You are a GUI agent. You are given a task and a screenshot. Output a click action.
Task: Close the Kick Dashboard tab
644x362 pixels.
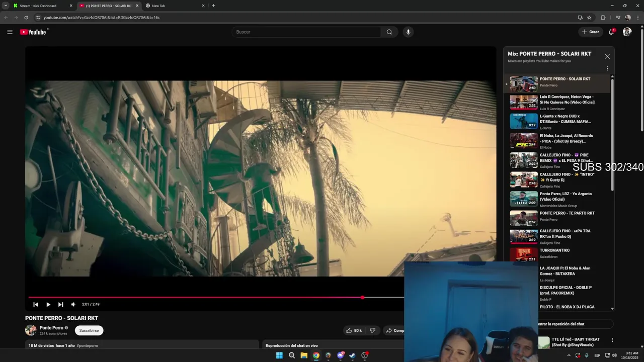pyautogui.click(x=71, y=6)
